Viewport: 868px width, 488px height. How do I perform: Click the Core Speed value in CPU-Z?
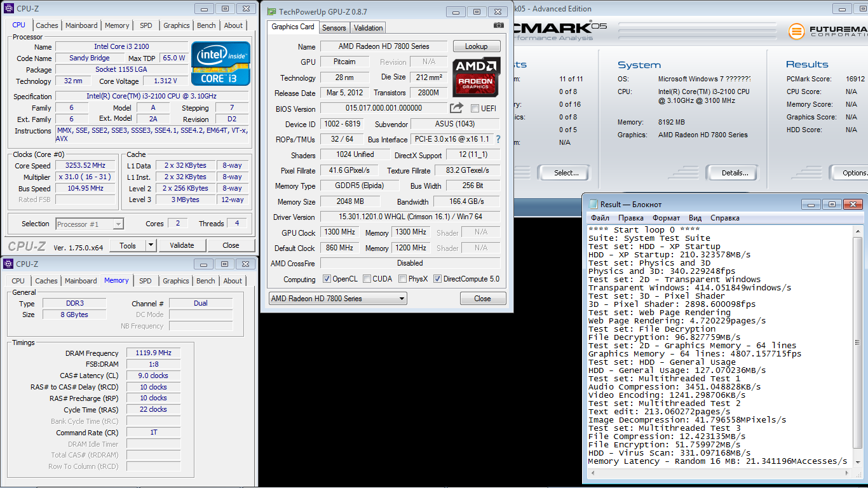tap(85, 166)
